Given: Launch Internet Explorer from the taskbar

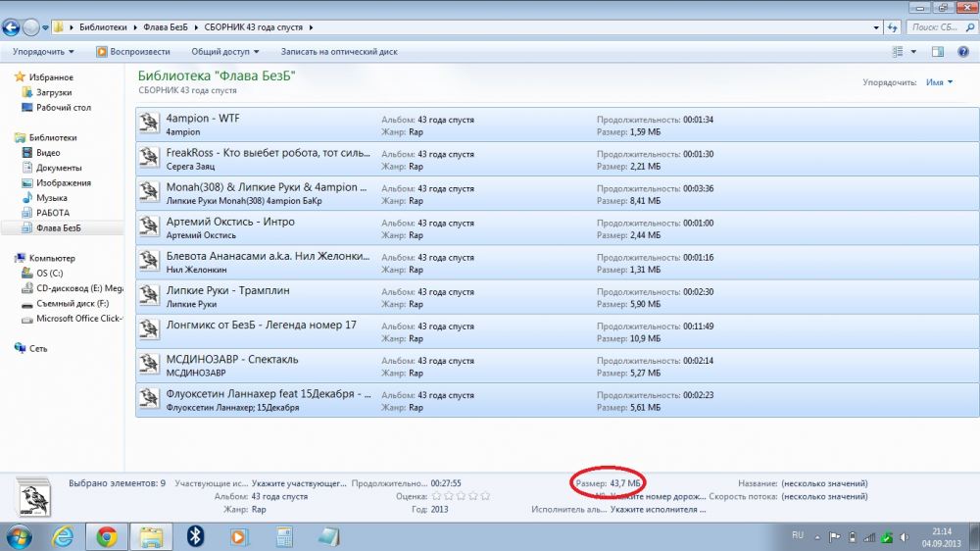Looking at the screenshot, I should click(63, 537).
